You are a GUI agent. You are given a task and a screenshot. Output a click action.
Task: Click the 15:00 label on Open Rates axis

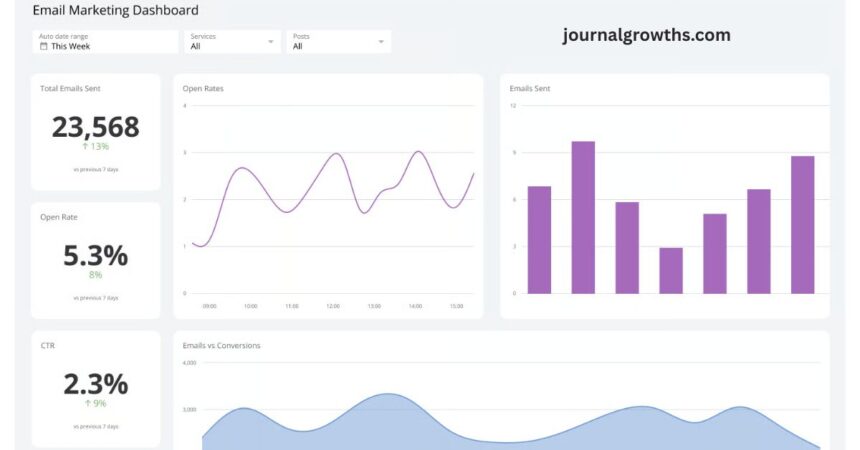456,306
